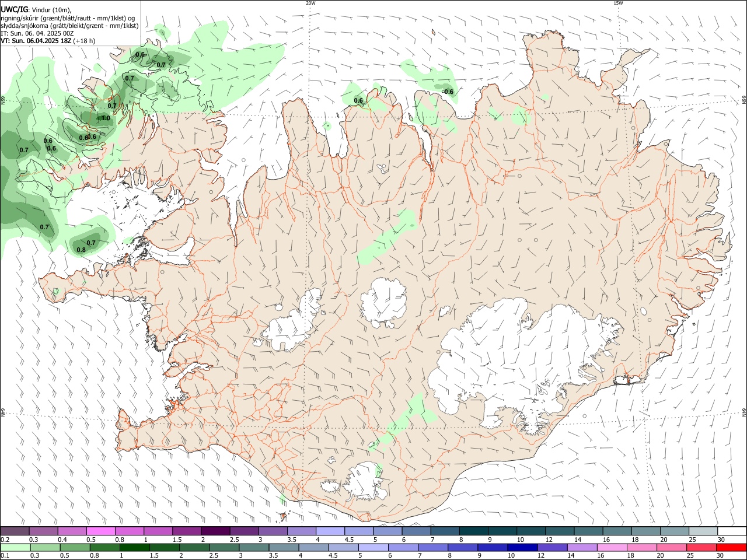Click the '0.4' label under the snow legend
The height and width of the screenshot is (560, 747).
[x=62, y=540]
